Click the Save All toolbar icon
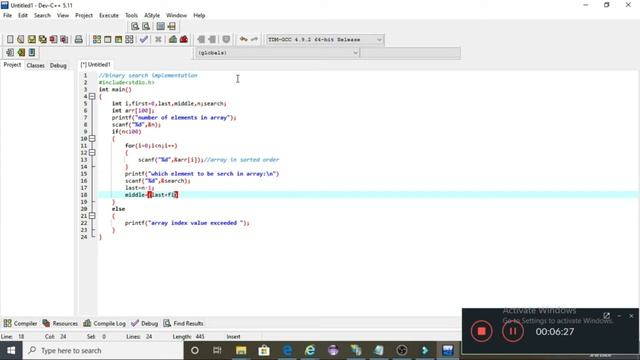This screenshot has height=360, width=640. click(x=42, y=40)
